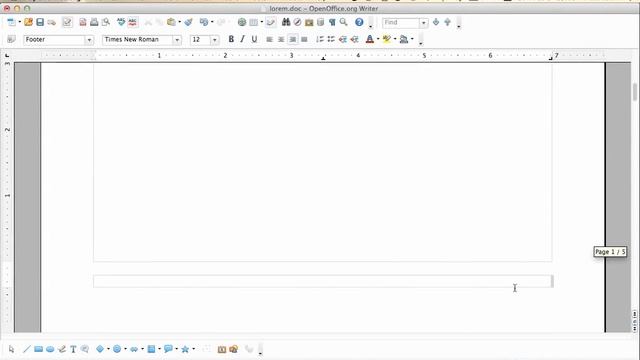
Task: Open a file with the Open folder icon
Action: [x=28, y=22]
